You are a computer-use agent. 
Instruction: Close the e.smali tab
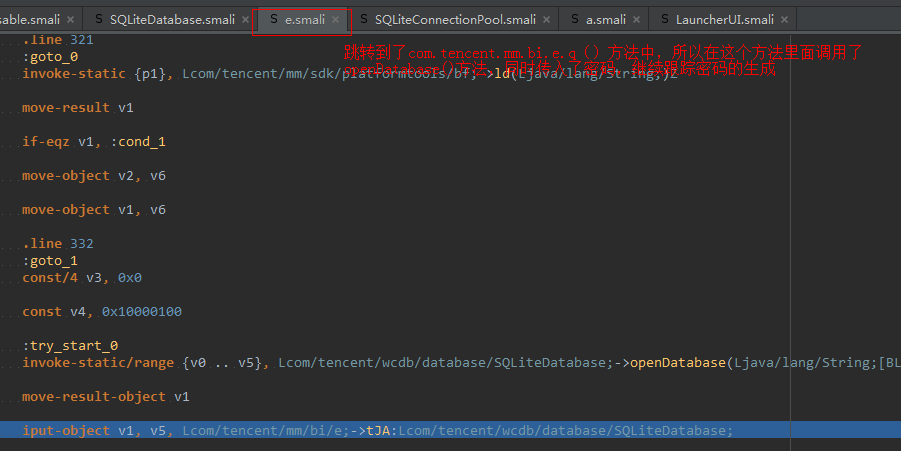pos(336,20)
